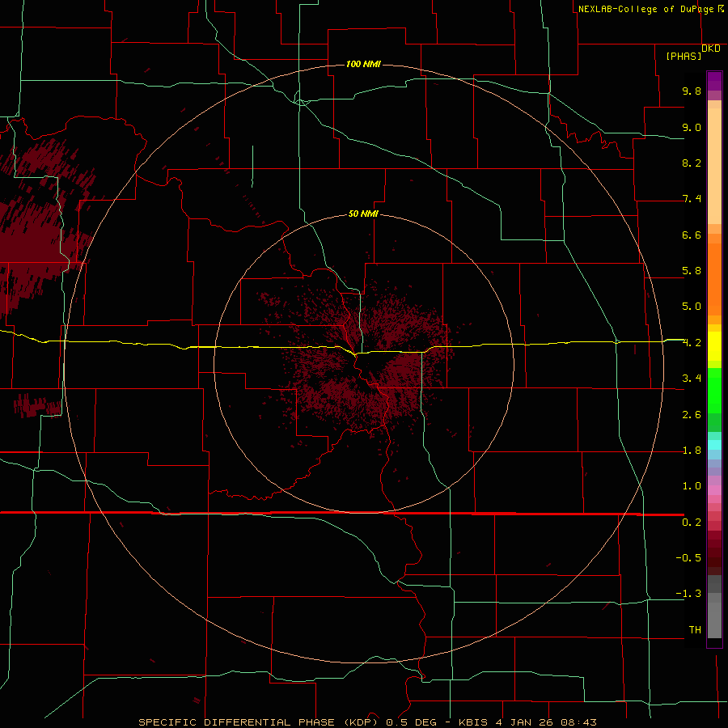Click the cyan swatch near 1.8
Screen dimensions: 728x728
pyautogui.click(x=714, y=445)
